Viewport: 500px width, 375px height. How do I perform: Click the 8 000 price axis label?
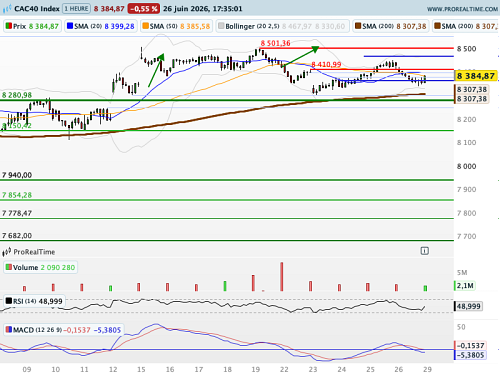(x=466, y=166)
